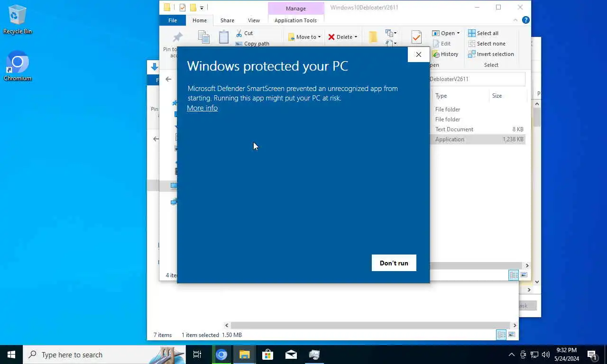Click Copy path in ribbon
The height and width of the screenshot is (364, 607).
click(x=252, y=44)
